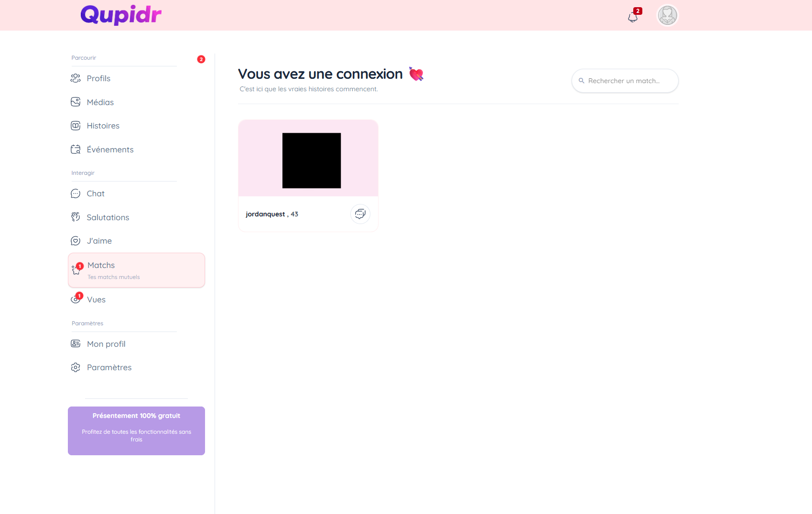Go to the Chat page
This screenshot has height=514, width=812.
click(x=96, y=193)
